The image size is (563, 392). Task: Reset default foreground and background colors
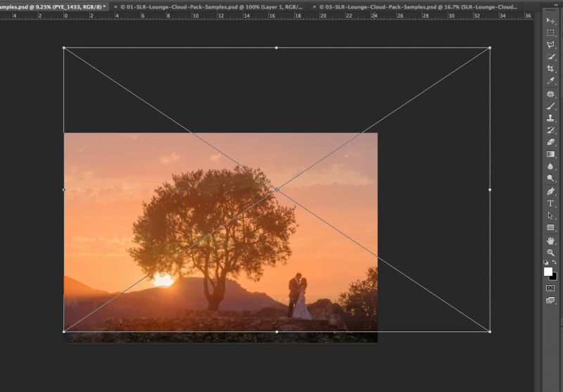546,263
